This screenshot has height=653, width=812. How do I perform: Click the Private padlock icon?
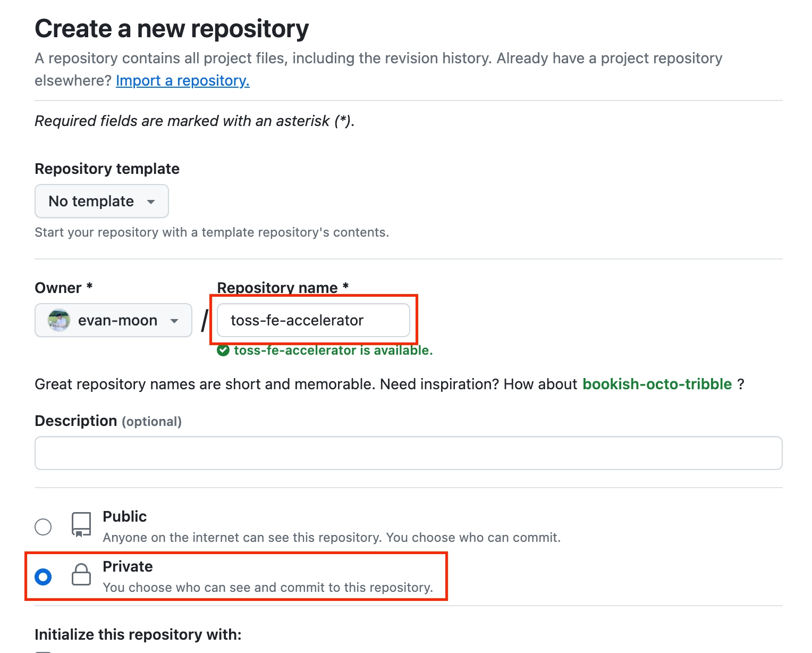tap(81, 575)
